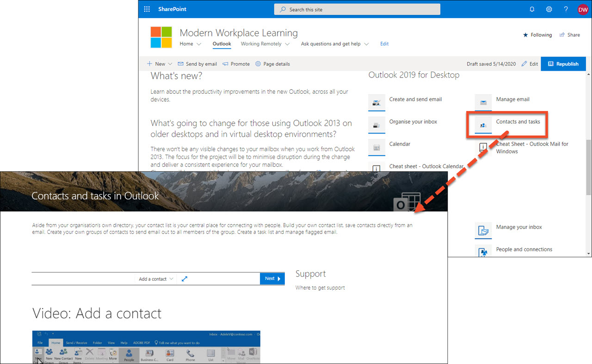Open the Outlook navigation tab
Screen dimensions: 592x364
pyautogui.click(x=222, y=44)
